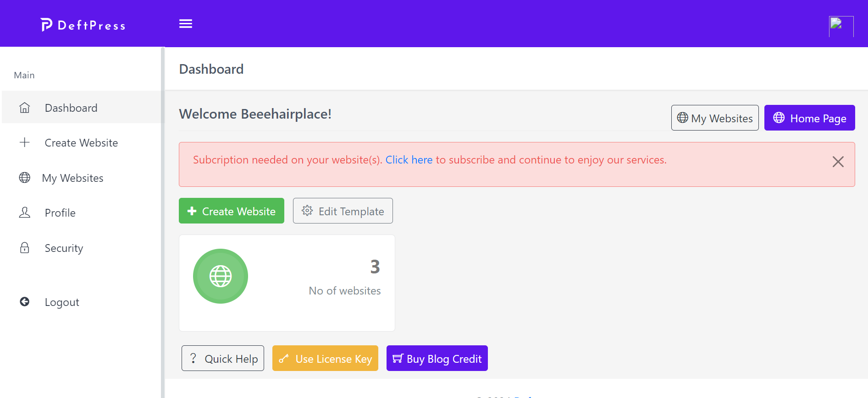Click the Logout arrow icon
The height and width of the screenshot is (398, 868).
[25, 302]
